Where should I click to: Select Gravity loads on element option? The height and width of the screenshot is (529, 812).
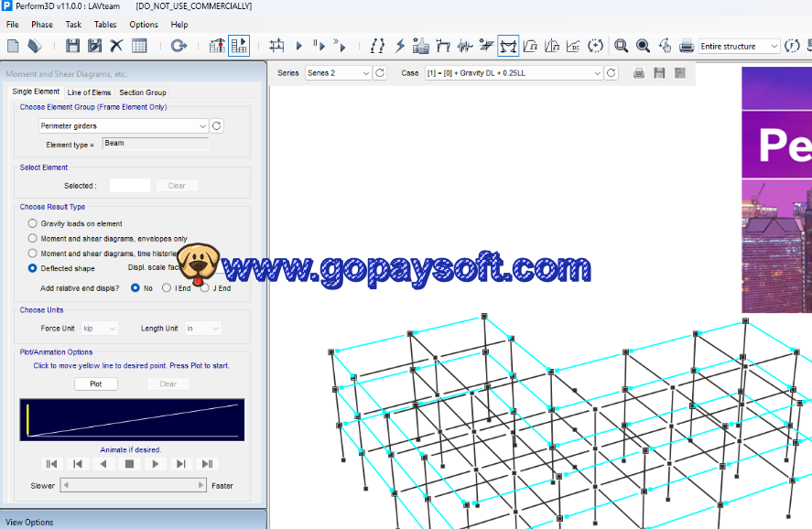[x=33, y=223]
